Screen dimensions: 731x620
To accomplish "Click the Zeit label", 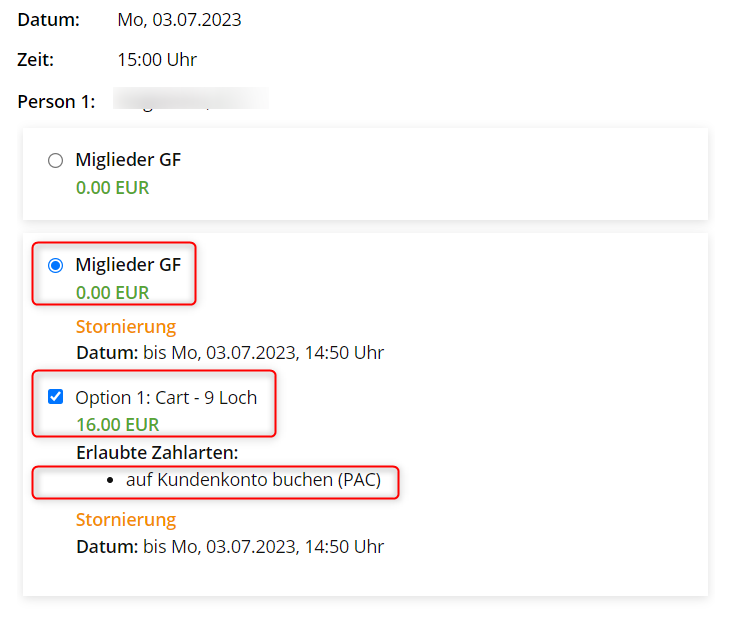I will click(x=36, y=60).
